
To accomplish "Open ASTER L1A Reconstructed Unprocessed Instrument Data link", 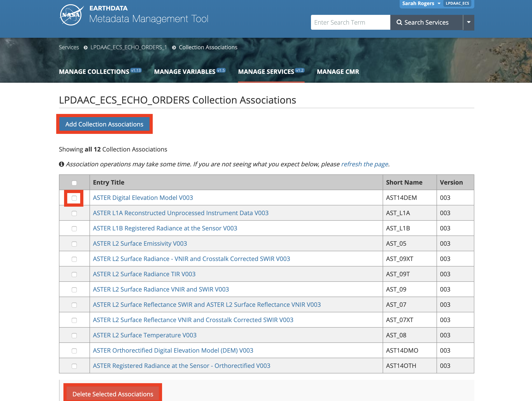I will 181,213.
